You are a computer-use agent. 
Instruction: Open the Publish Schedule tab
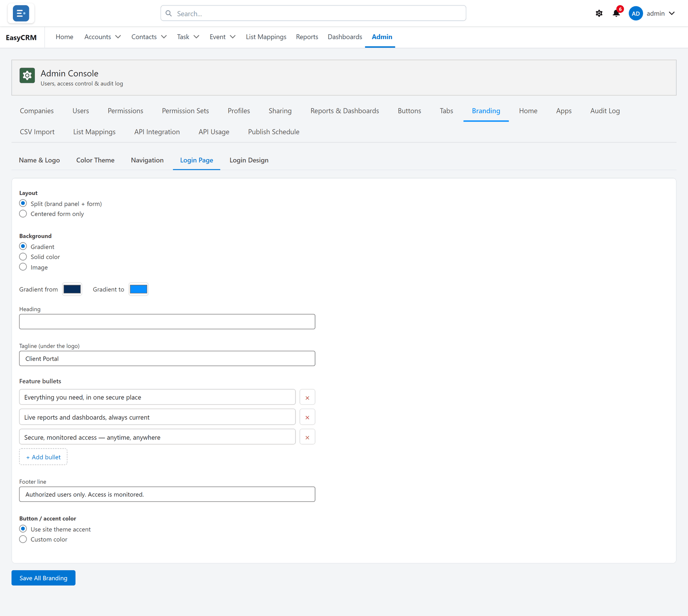point(274,132)
